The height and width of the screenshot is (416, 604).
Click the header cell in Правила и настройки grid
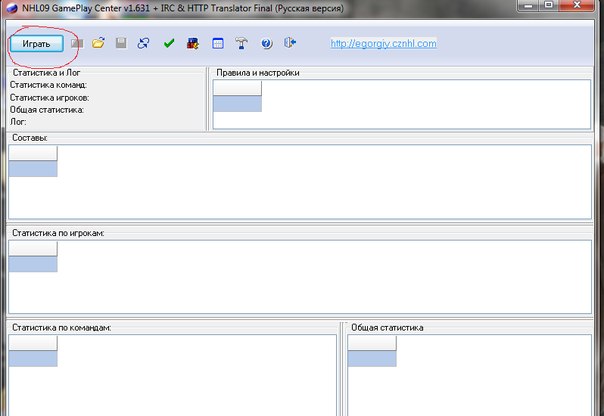(x=237, y=88)
